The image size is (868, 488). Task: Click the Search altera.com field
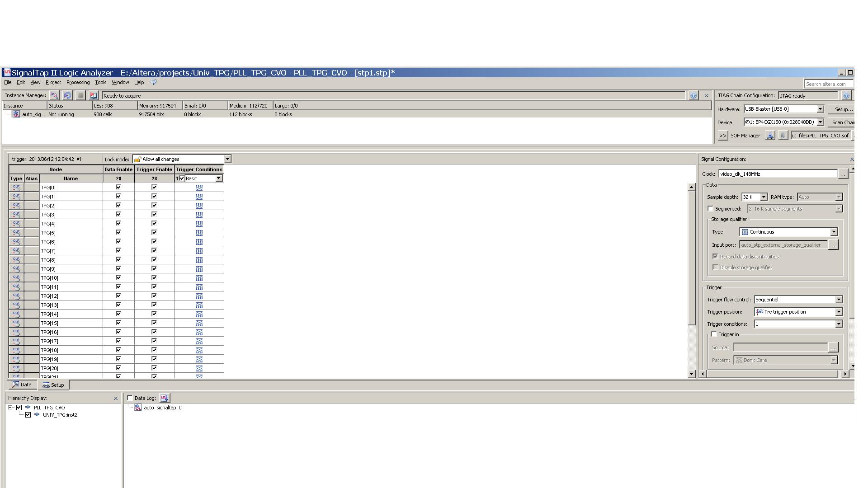(x=828, y=84)
